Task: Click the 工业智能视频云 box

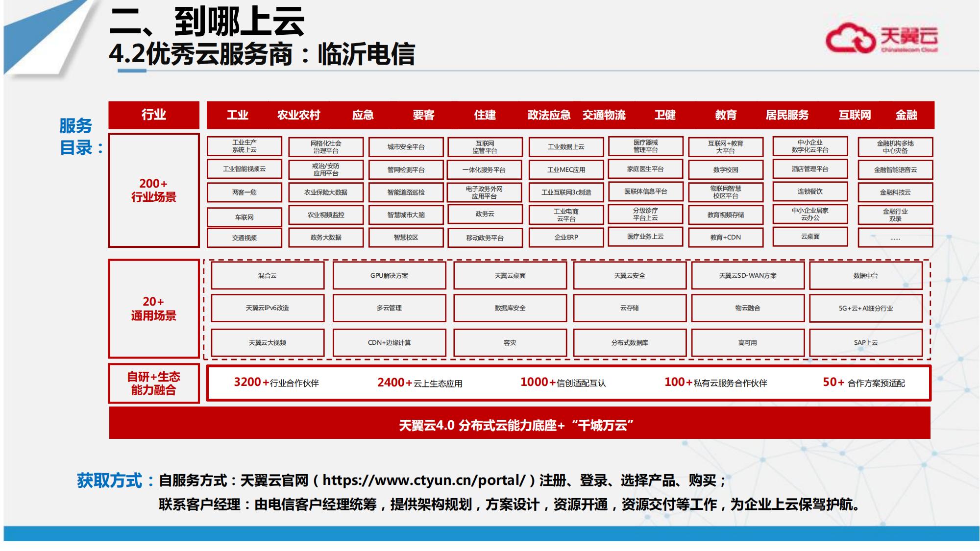Action: tap(245, 169)
